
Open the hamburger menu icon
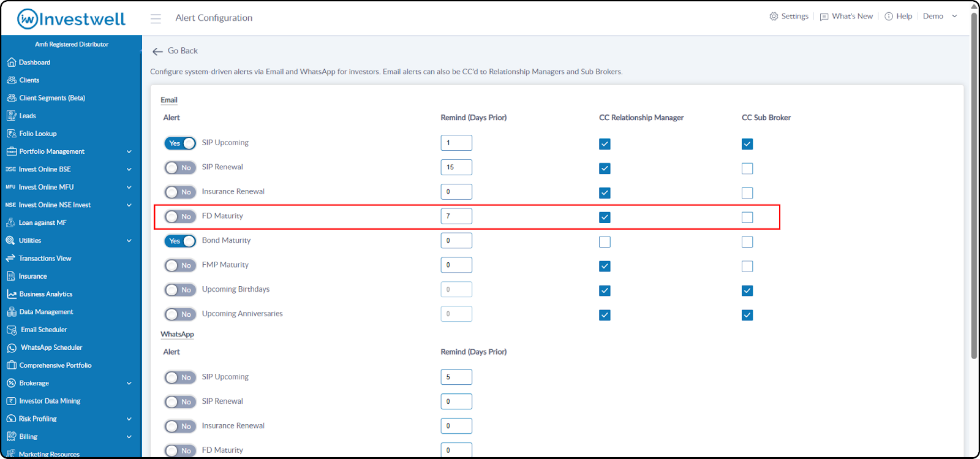coord(156,18)
